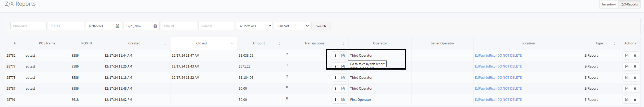
Task: Delete report 25791 with the X icon
Action: coord(635,99)
